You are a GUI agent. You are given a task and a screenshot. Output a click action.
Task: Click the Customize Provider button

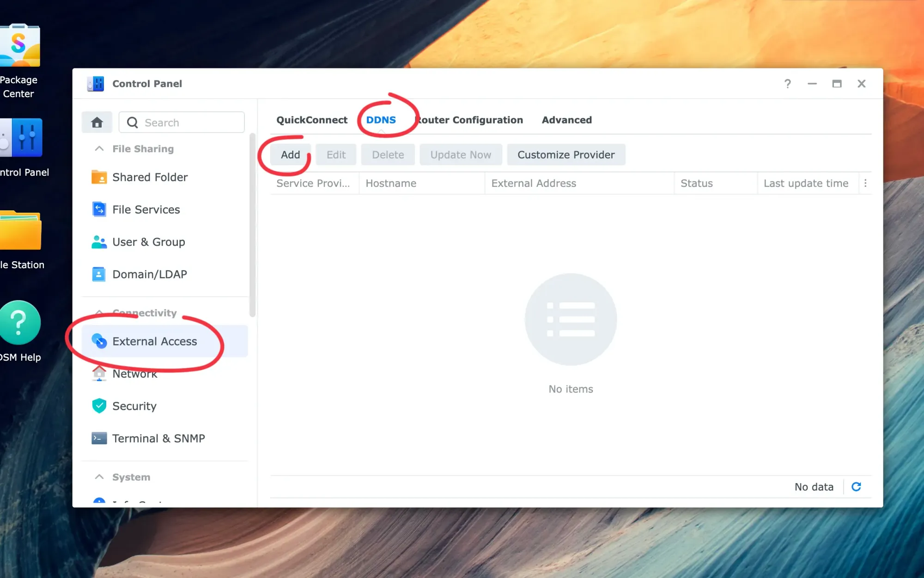(x=566, y=154)
